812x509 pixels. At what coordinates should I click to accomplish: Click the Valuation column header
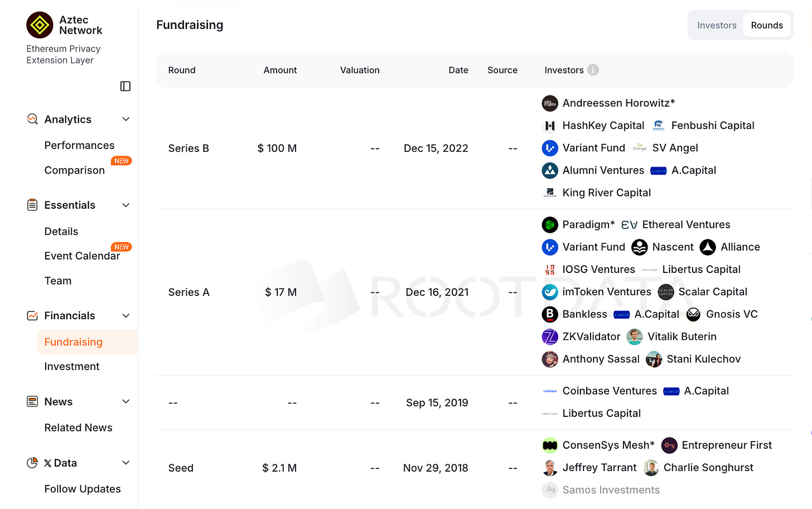[x=360, y=70]
